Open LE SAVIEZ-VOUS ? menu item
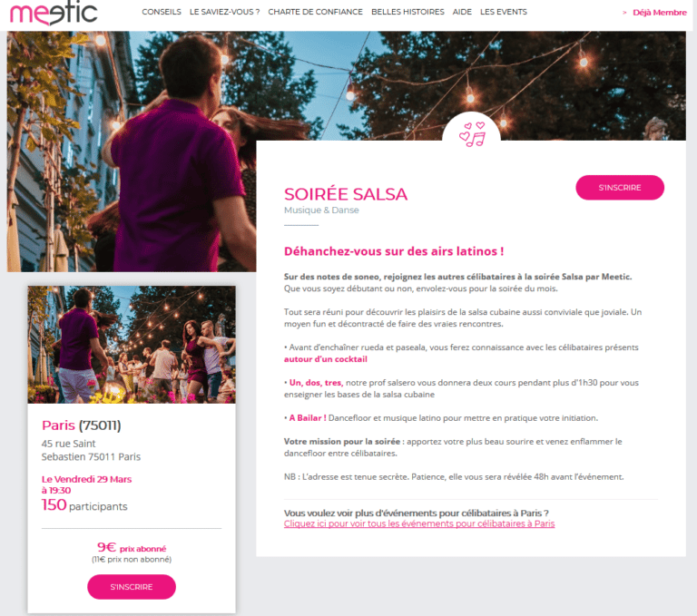Image resolution: width=697 pixels, height=616 pixels. coord(224,12)
